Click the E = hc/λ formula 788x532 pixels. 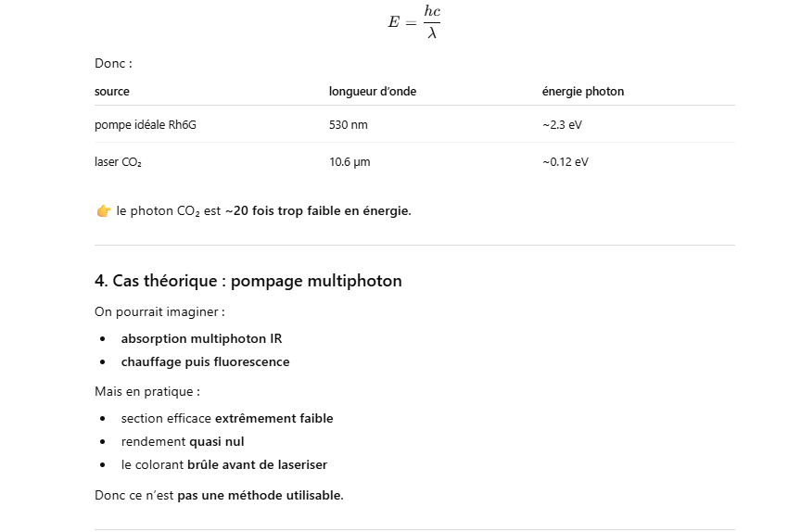click(x=413, y=22)
